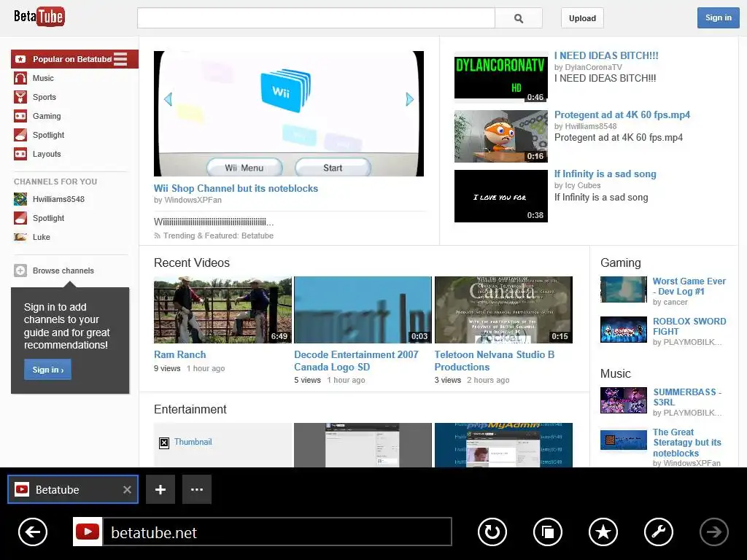Show previous featured video with left arrow
Screen dimensions: 747x560
(x=168, y=99)
